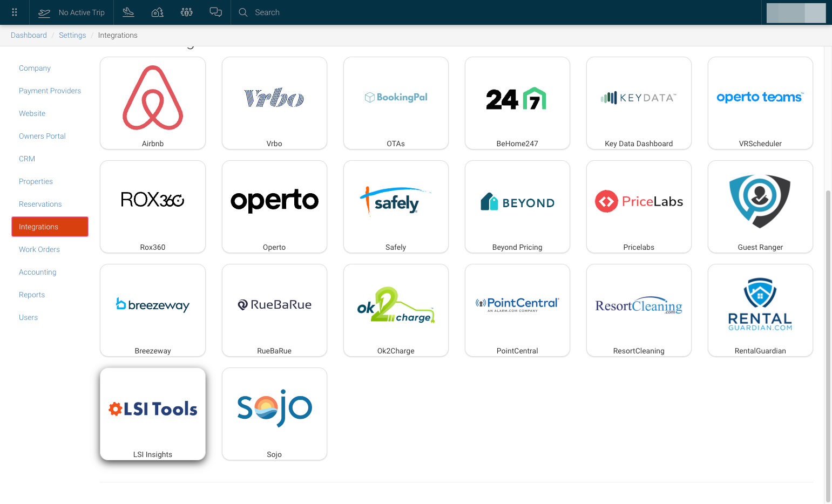Select the highlighted Integrations sidebar item

(50, 227)
